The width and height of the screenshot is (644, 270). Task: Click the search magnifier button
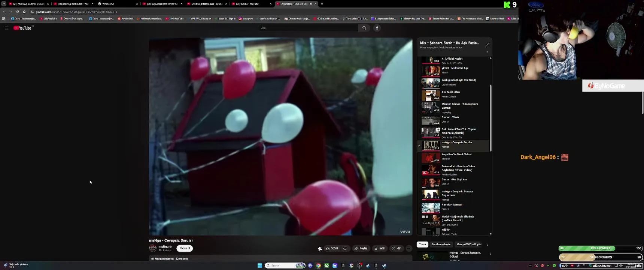[364, 28]
